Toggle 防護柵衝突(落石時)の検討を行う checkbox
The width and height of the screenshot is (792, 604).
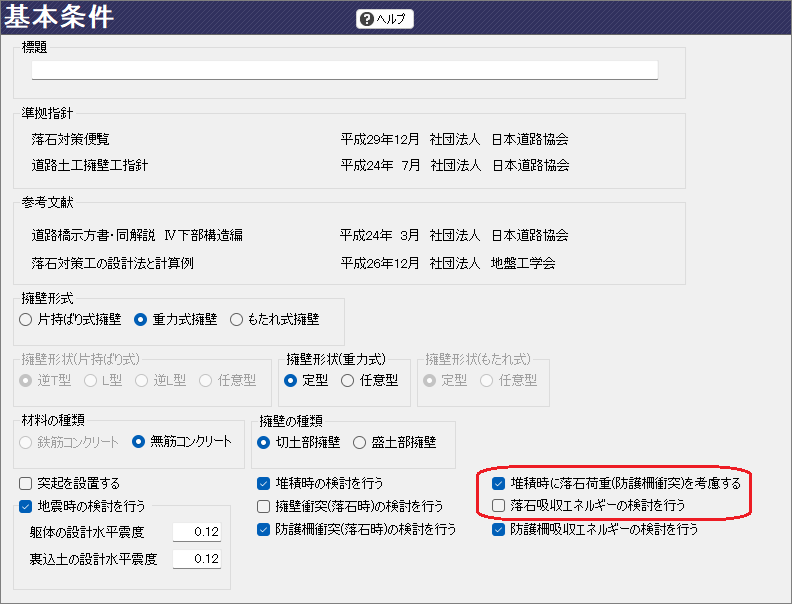(264, 529)
